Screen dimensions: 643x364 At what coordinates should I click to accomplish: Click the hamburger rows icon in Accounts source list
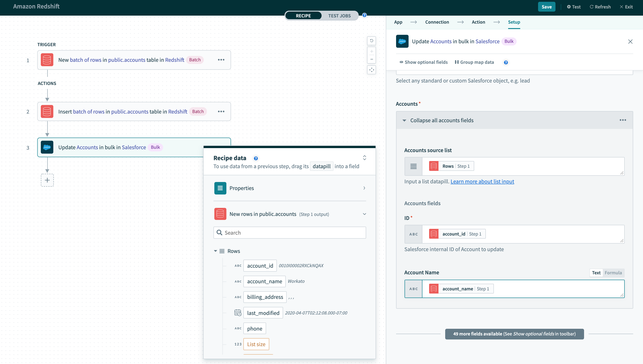[x=414, y=166]
